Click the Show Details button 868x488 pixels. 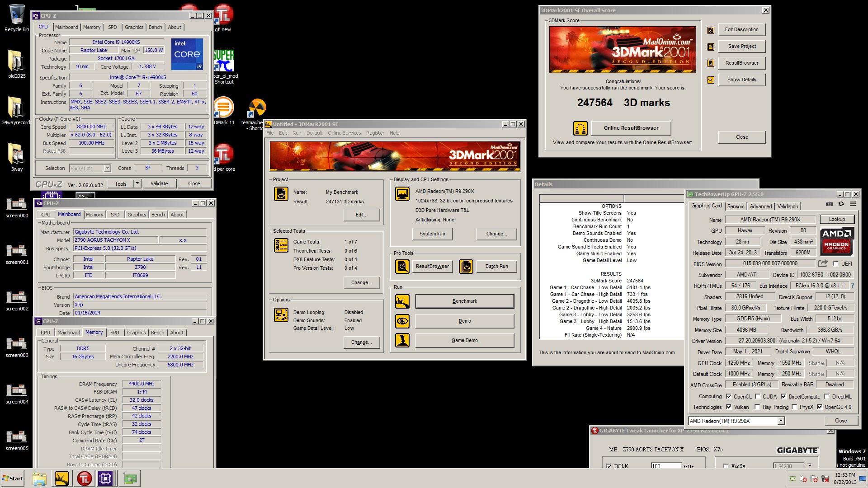pyautogui.click(x=741, y=80)
